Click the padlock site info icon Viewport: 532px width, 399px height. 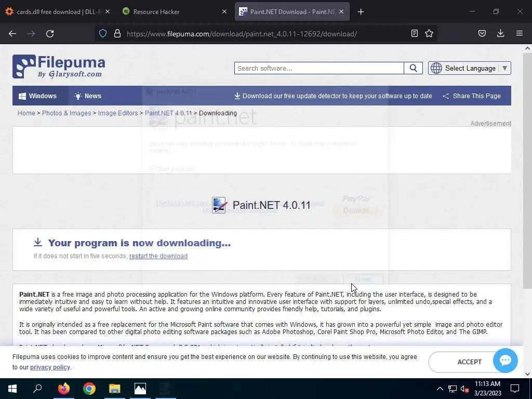pyautogui.click(x=117, y=33)
